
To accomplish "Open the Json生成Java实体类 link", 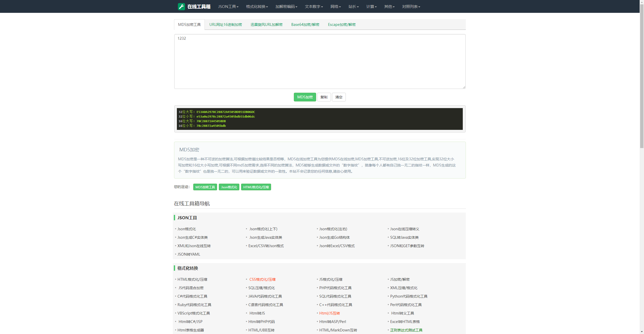I will pyautogui.click(x=265, y=237).
